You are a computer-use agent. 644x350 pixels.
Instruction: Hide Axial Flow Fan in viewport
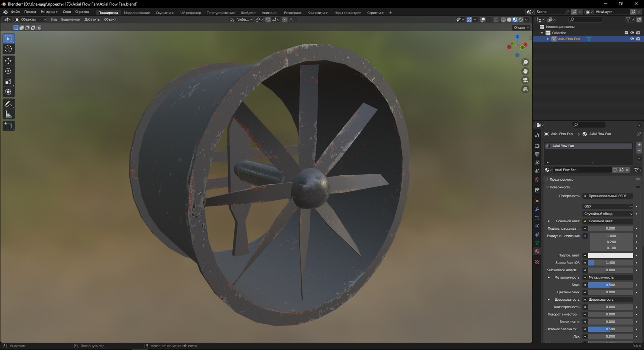632,39
